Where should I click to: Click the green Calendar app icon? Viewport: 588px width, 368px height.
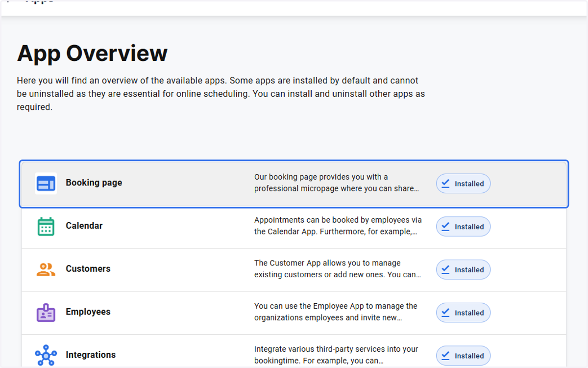46,227
